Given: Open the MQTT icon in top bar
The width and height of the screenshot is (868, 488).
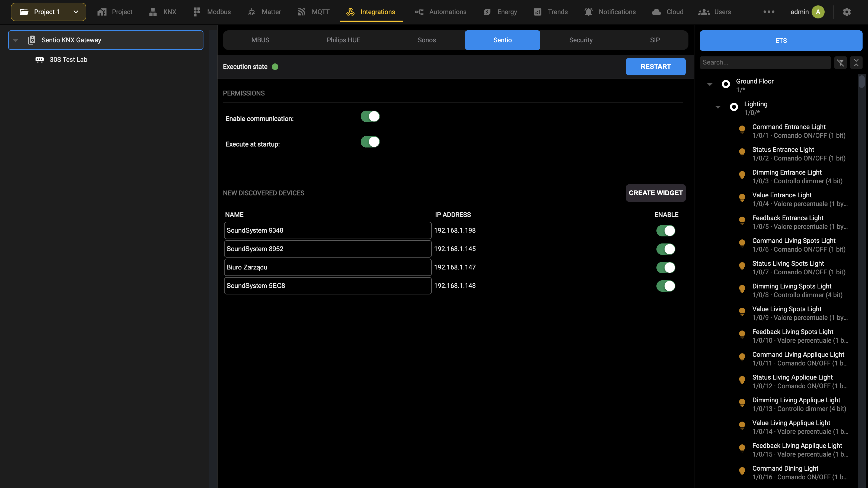Looking at the screenshot, I should pos(302,12).
